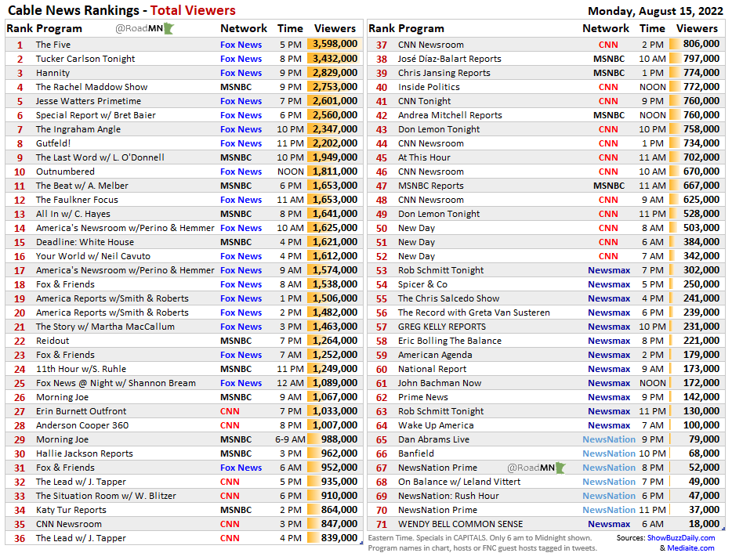Click the Network column header on right table
Image resolution: width=732 pixels, height=560 pixels.
point(606,29)
